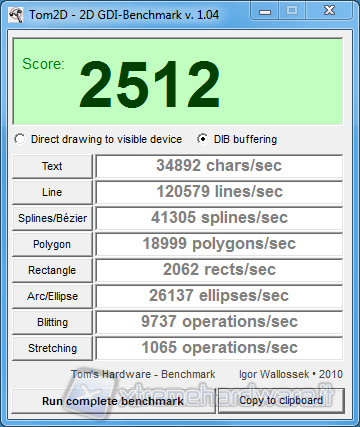Run the Arc/Ellipse benchmark
The image size is (360, 427).
(x=52, y=296)
